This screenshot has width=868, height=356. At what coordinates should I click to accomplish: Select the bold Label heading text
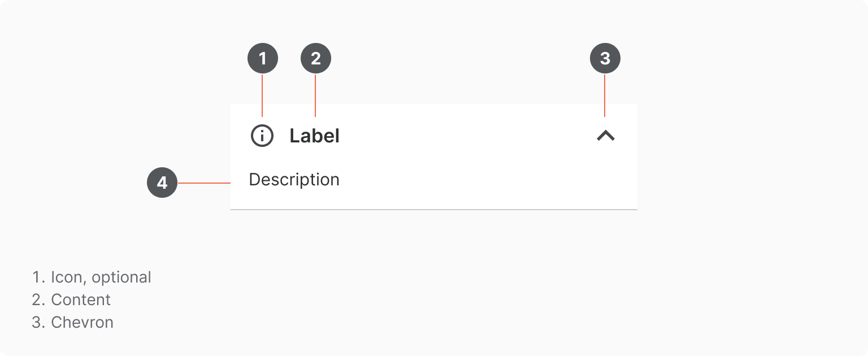[x=314, y=136]
